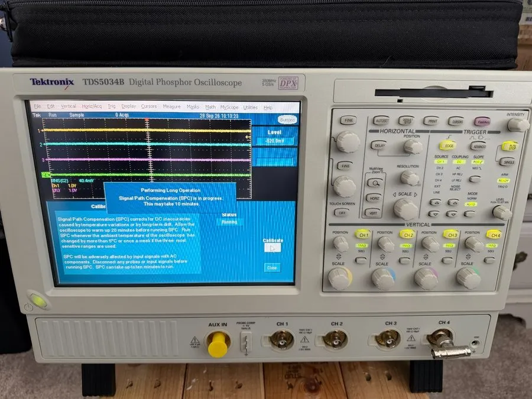Click the trigger LEVEL knob

[x=501, y=213]
